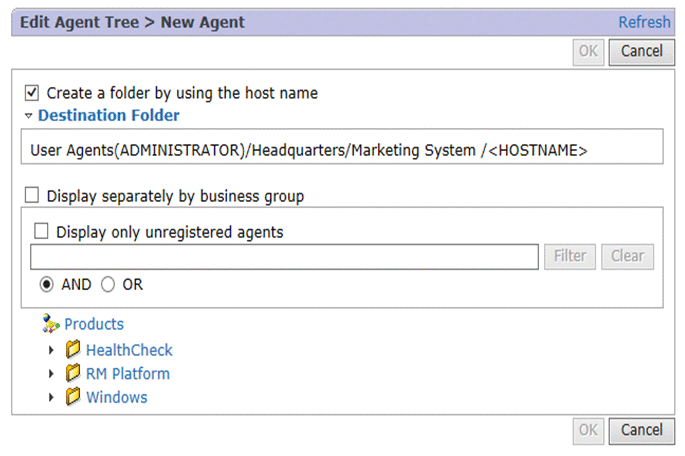This screenshot has height=456, width=685.
Task: Uncheck Create a folder by host name
Action: 31,93
